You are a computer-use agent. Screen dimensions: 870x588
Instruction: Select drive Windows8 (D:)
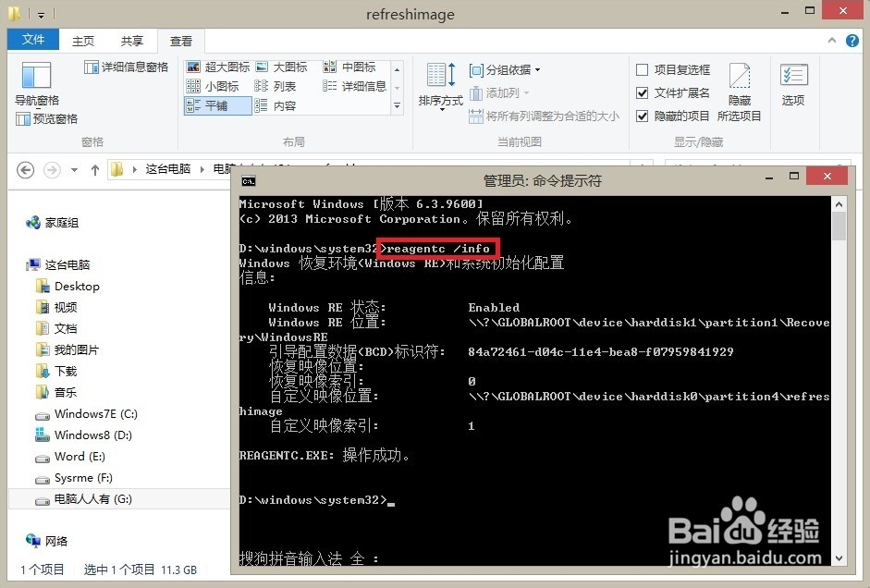[x=84, y=435]
